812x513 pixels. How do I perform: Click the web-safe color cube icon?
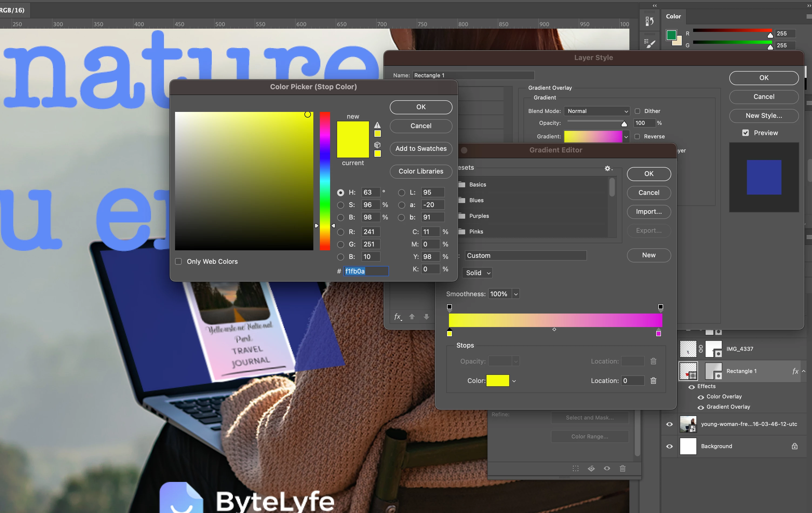tap(377, 145)
